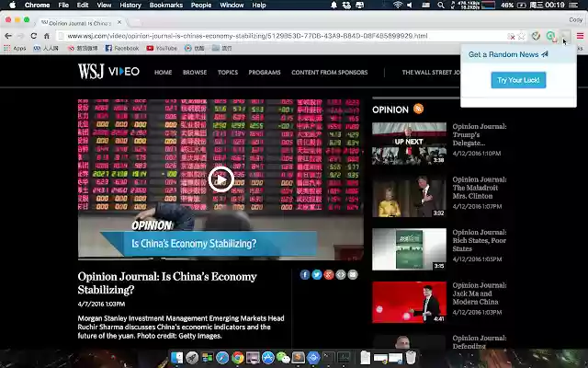Open Chrome from the Dock
Image resolution: width=588 pixels, height=368 pixels.
pos(237,358)
